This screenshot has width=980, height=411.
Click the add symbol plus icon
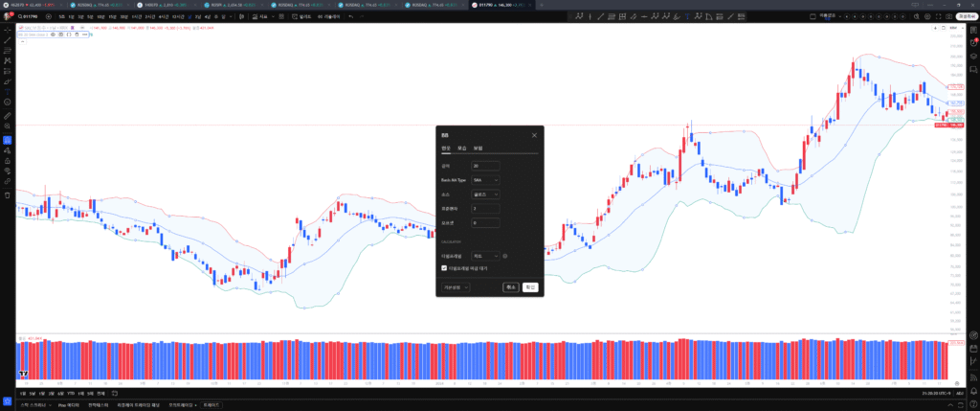48,17
